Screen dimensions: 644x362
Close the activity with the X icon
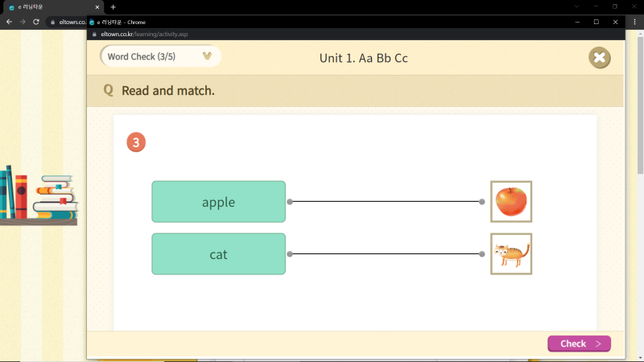pos(599,58)
